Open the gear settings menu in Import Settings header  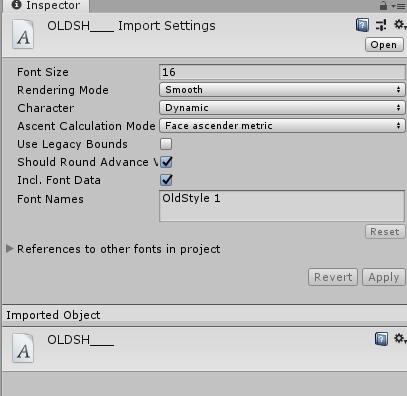pyautogui.click(x=400, y=24)
